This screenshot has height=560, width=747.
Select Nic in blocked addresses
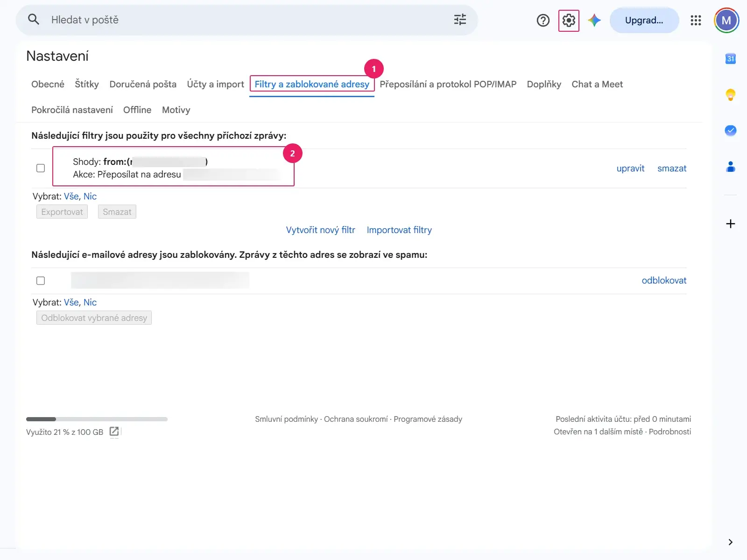[x=90, y=302]
